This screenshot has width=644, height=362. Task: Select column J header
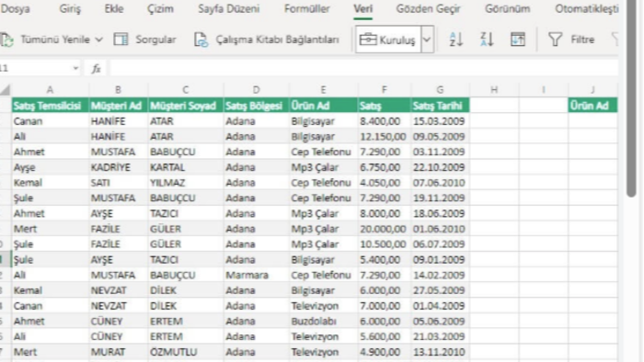[592, 90]
